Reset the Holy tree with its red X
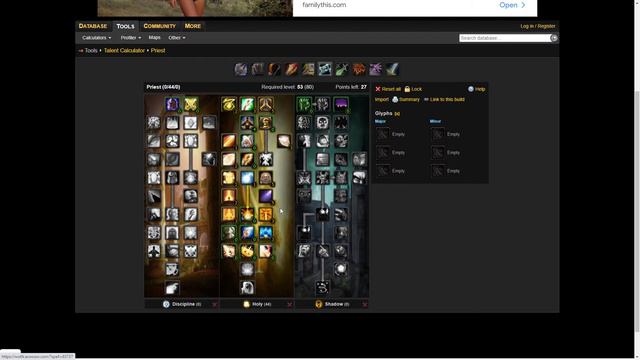This screenshot has width=640, height=360. (290, 304)
